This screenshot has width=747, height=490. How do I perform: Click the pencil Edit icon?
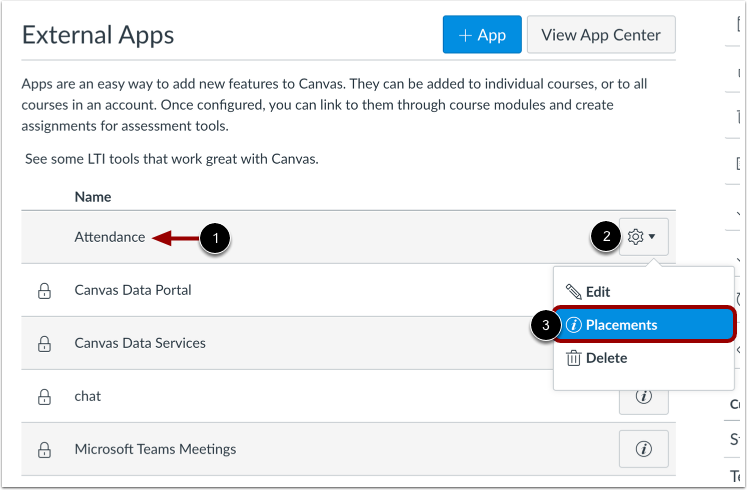point(573,292)
